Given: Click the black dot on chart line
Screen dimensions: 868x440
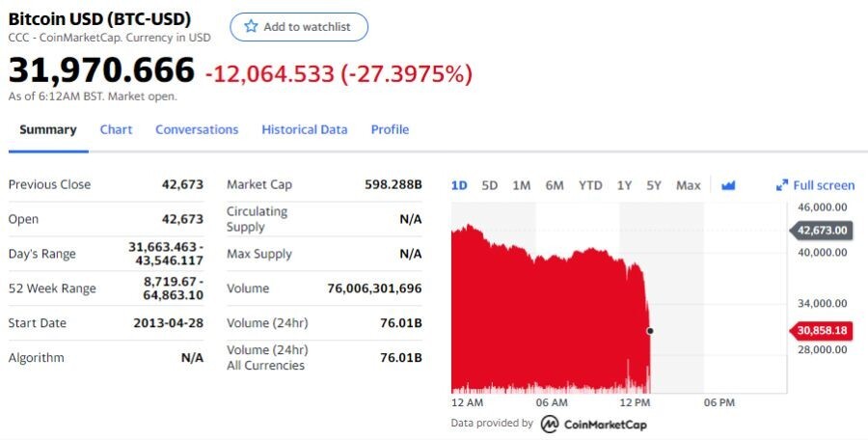Looking at the screenshot, I should point(650,331).
